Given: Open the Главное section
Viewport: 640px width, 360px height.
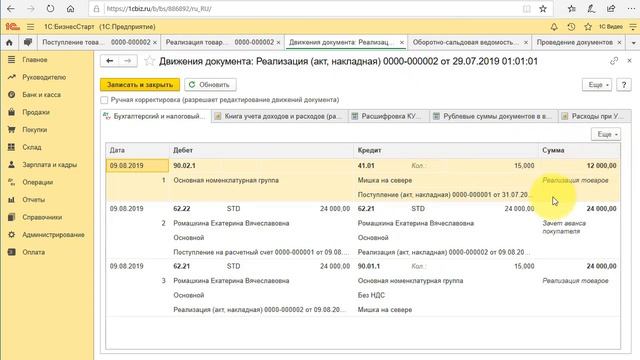Looking at the screenshot, I should coord(35,60).
